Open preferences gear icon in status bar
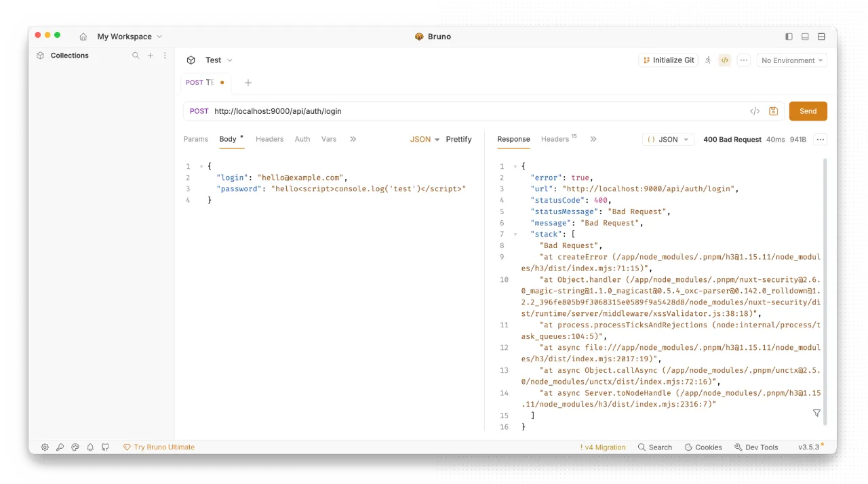The width and height of the screenshot is (868, 484). click(45, 447)
